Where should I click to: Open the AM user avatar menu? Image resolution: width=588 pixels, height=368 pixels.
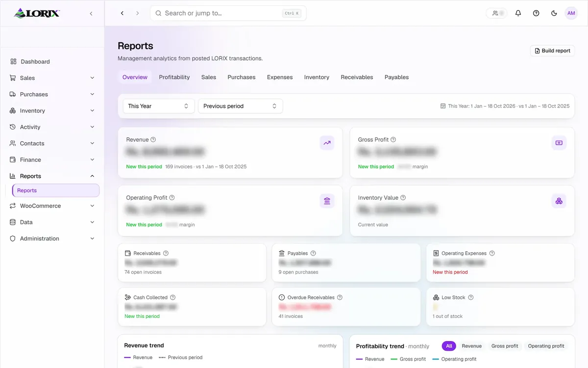point(571,13)
